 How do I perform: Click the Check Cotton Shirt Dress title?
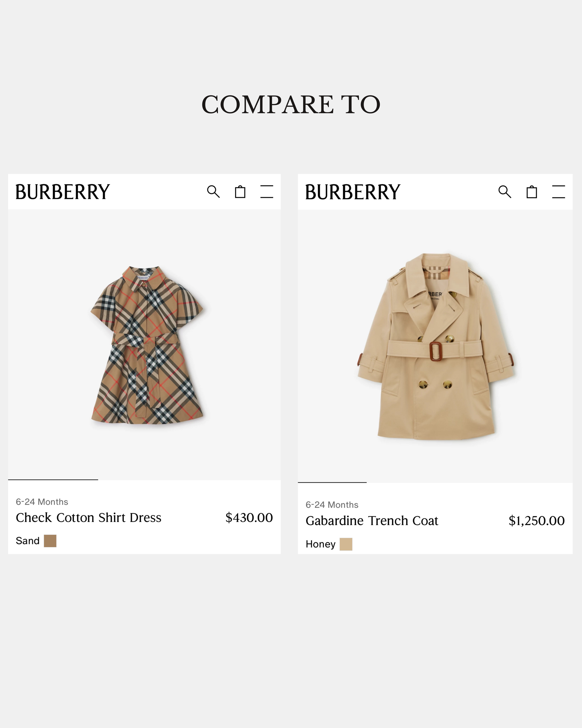[89, 518]
